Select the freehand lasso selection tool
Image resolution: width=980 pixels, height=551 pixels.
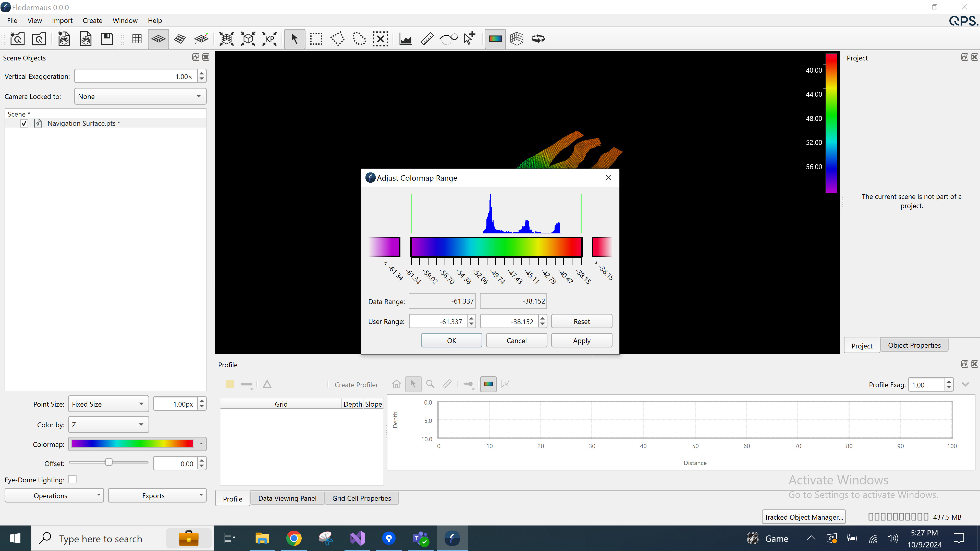point(359,39)
